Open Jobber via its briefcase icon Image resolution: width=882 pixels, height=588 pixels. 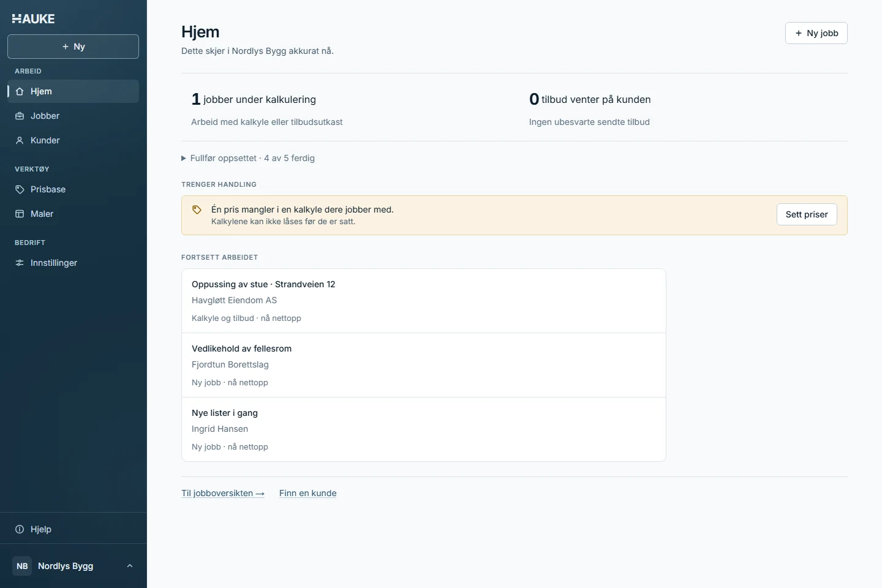(x=20, y=116)
